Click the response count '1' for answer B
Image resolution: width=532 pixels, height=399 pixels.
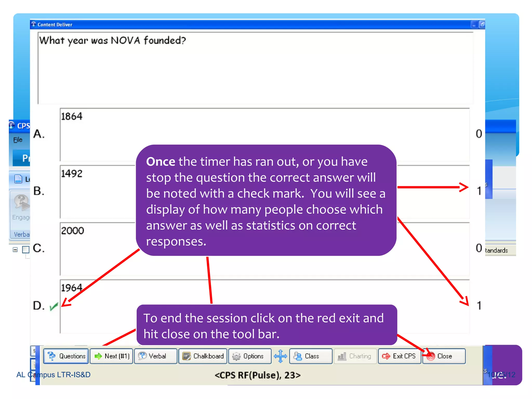coord(479,191)
